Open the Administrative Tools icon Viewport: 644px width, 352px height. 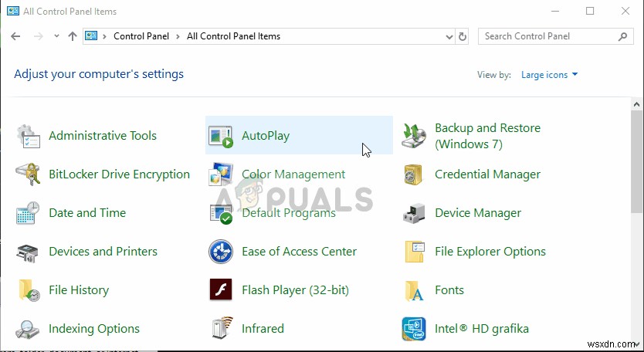pyautogui.click(x=29, y=136)
